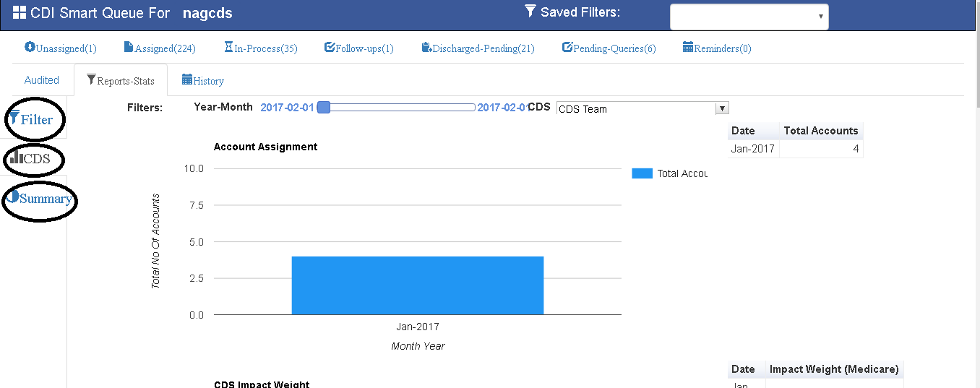Click the grid icon beside CDI Smart Queue
Image resolution: width=980 pixels, height=388 pixels.
(x=20, y=13)
